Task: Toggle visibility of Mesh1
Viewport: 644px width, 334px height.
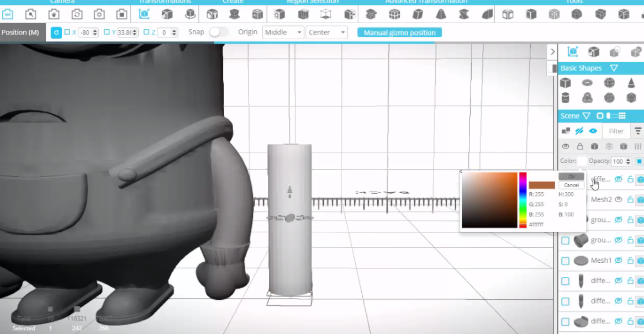Action: [619, 260]
